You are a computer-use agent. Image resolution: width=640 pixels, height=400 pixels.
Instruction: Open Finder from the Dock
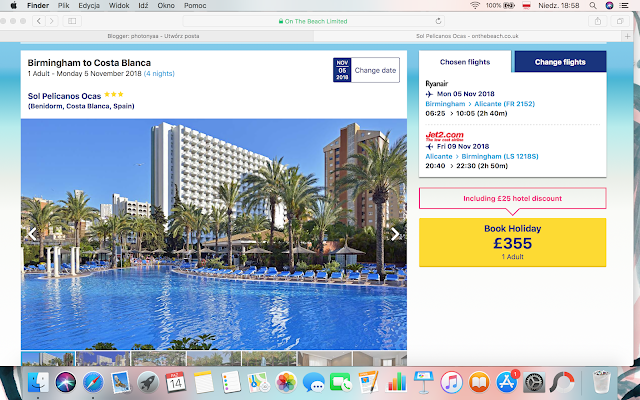[x=38, y=382]
